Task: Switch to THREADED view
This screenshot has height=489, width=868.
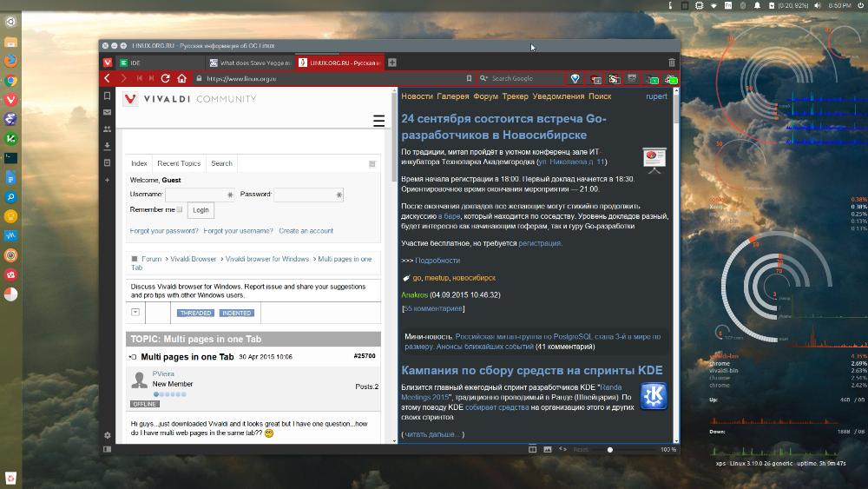Action: (x=195, y=313)
